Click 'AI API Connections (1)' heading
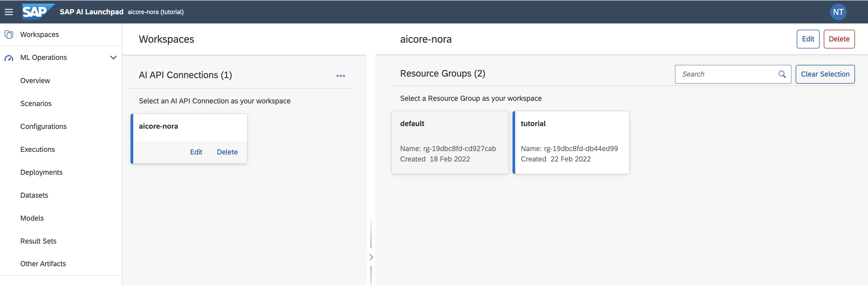This screenshot has width=868, height=285. point(185,75)
